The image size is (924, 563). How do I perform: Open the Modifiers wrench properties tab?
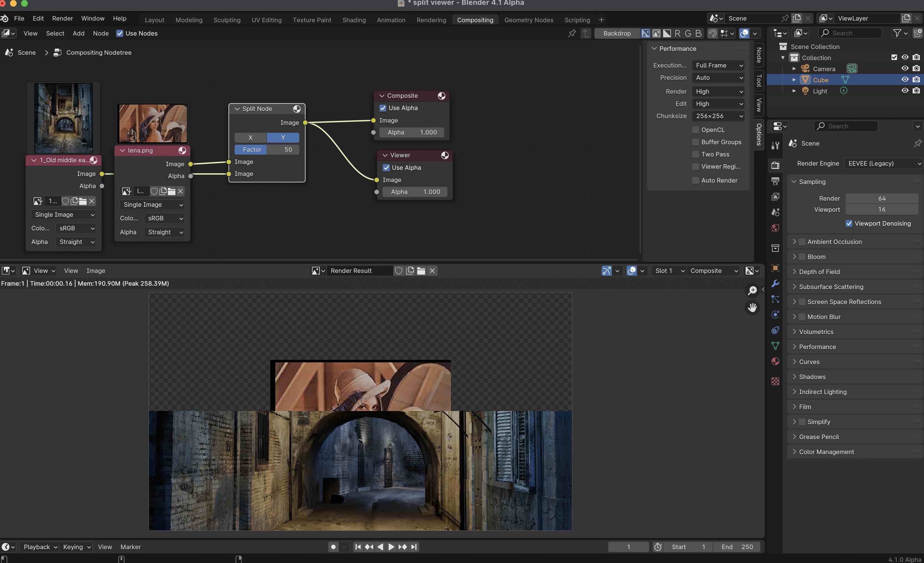click(x=775, y=283)
